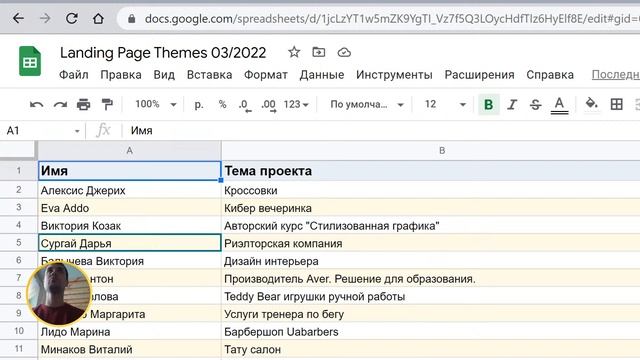Viewport: 640px width, 360px height.
Task: Select cell Виктория Козак
Action: coord(129,225)
